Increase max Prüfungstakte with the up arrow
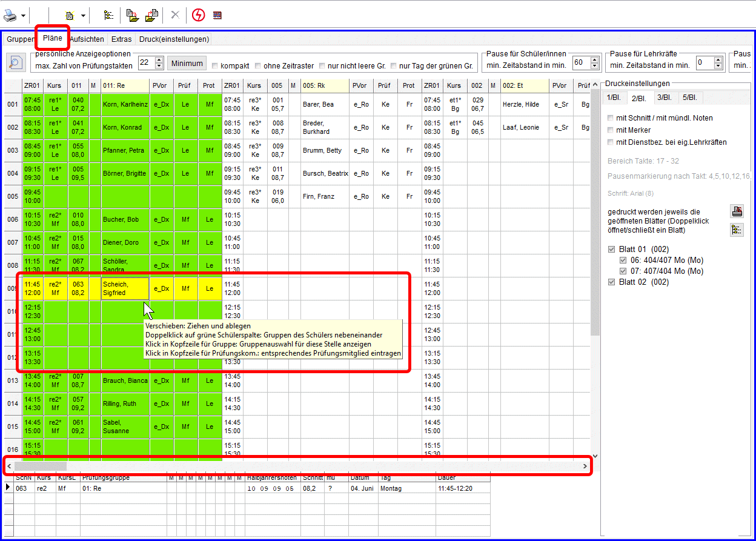Image resolution: width=756 pixels, height=541 pixels. tap(159, 60)
